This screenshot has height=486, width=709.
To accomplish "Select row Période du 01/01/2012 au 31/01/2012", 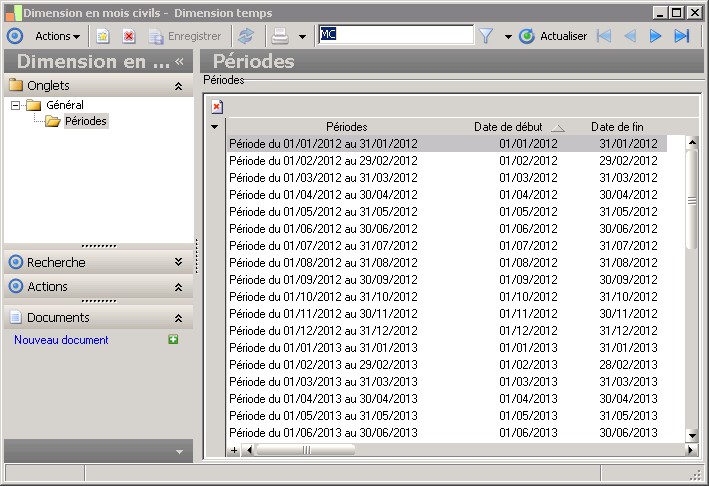I will click(446, 144).
